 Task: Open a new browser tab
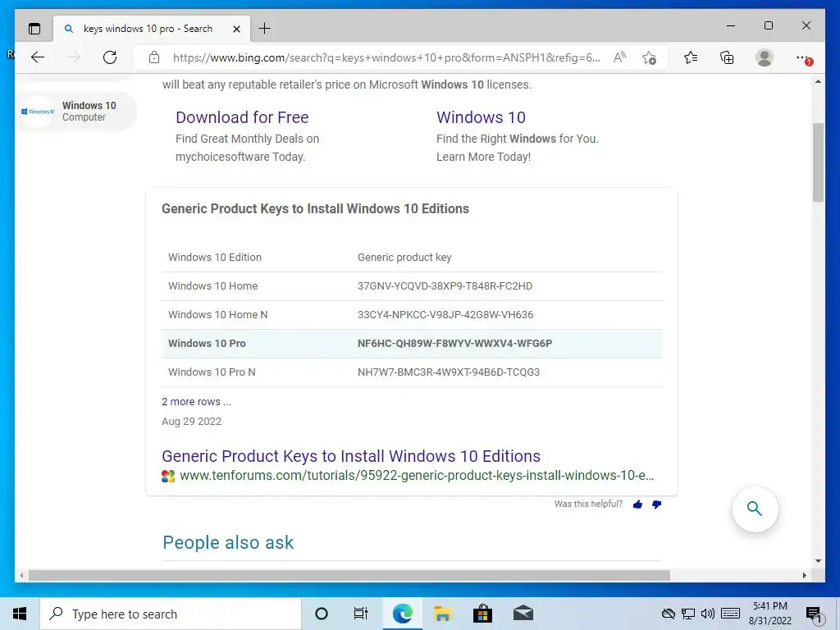[x=265, y=29]
